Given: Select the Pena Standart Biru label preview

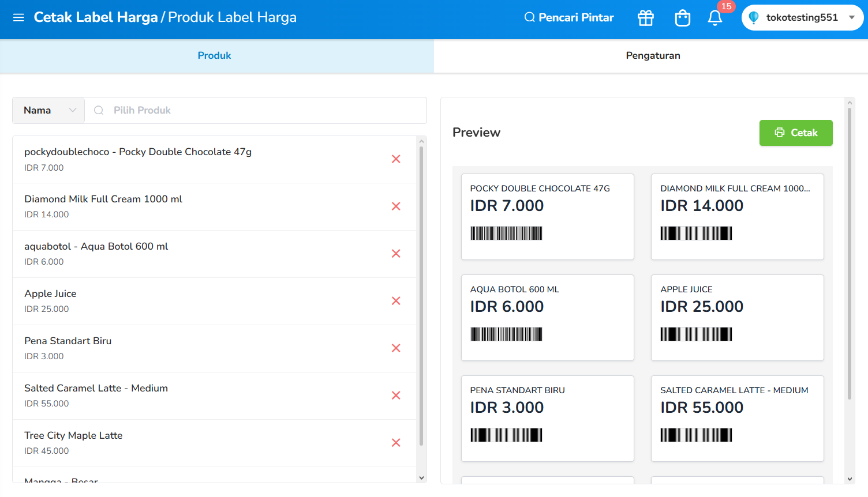Looking at the screenshot, I should [548, 419].
